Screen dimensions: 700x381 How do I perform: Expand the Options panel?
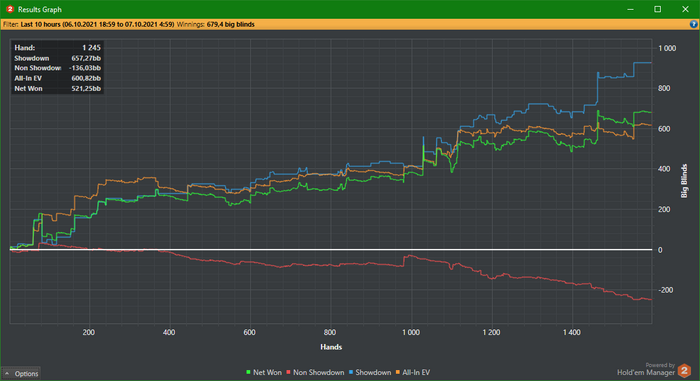click(x=21, y=373)
